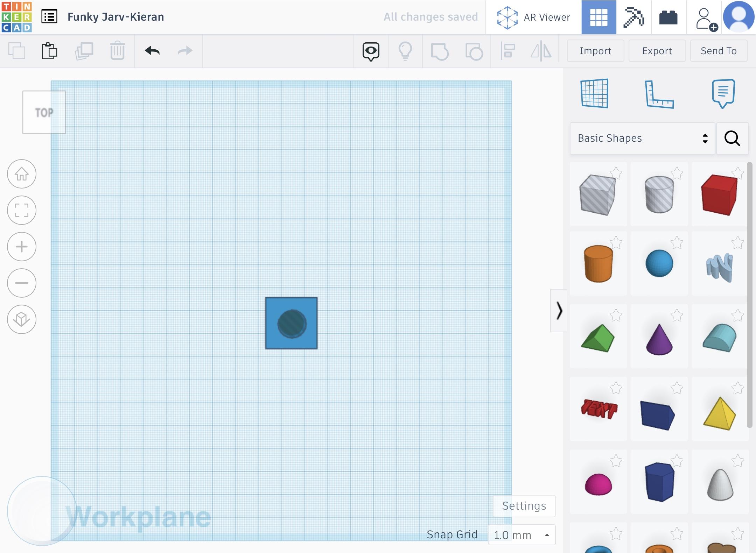
Task: Select the Workplane tool icon
Action: (594, 93)
